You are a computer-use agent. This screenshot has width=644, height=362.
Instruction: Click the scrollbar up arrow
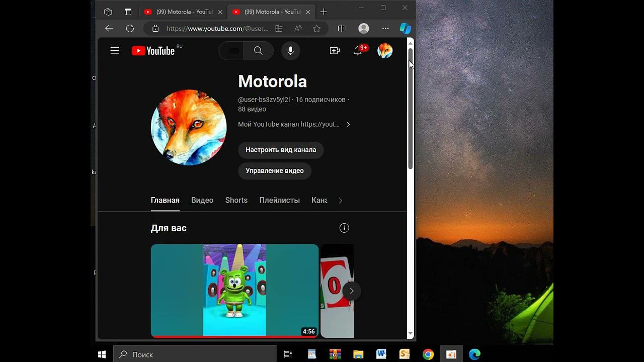[x=410, y=43]
